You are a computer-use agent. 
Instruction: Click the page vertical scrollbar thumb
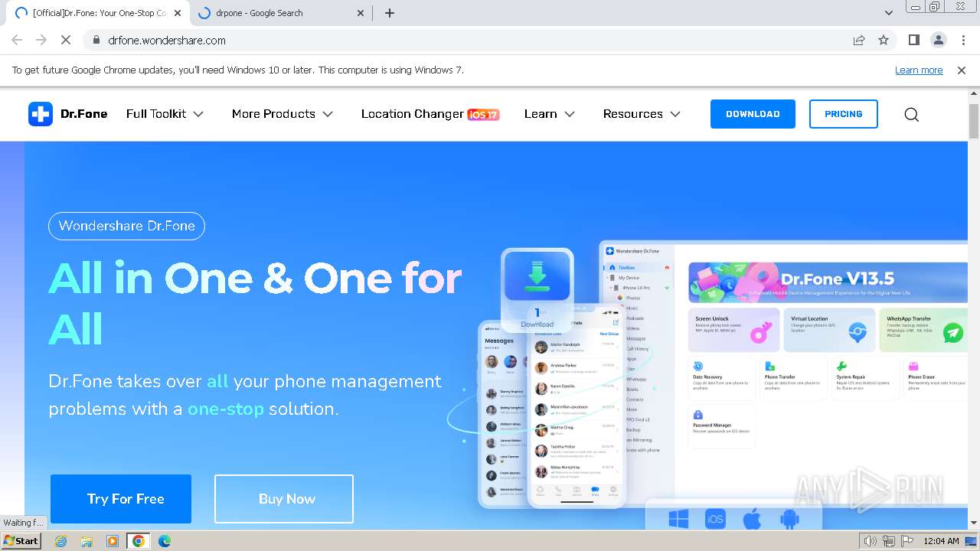(973, 119)
